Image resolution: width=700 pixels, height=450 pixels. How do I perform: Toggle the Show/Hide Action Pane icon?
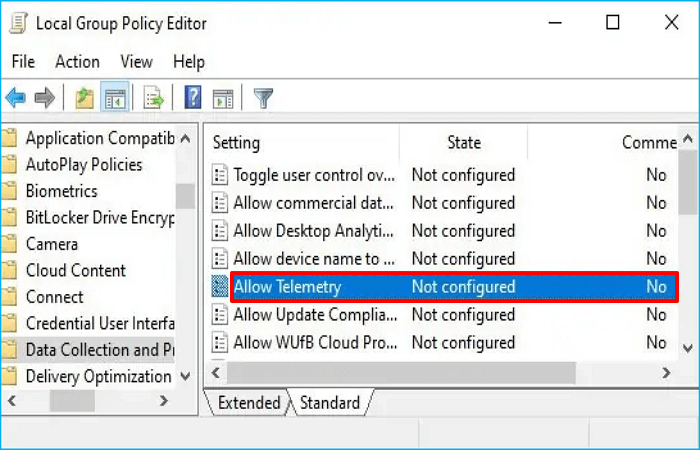pyautogui.click(x=223, y=98)
